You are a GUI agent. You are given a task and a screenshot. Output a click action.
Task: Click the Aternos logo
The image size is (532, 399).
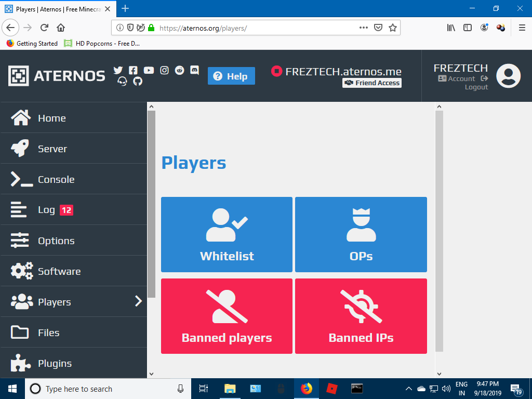coord(57,76)
